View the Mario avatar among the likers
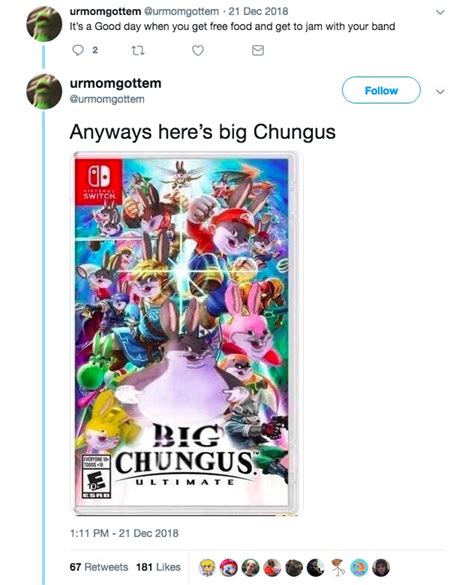 click(x=228, y=567)
